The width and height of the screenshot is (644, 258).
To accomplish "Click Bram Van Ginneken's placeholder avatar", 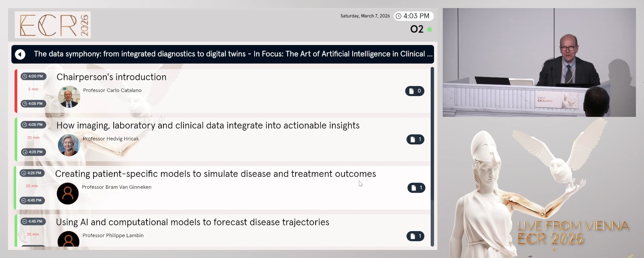I will (68, 193).
